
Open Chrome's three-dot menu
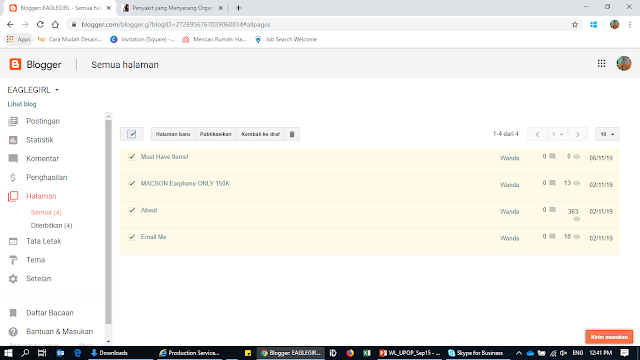[630, 24]
